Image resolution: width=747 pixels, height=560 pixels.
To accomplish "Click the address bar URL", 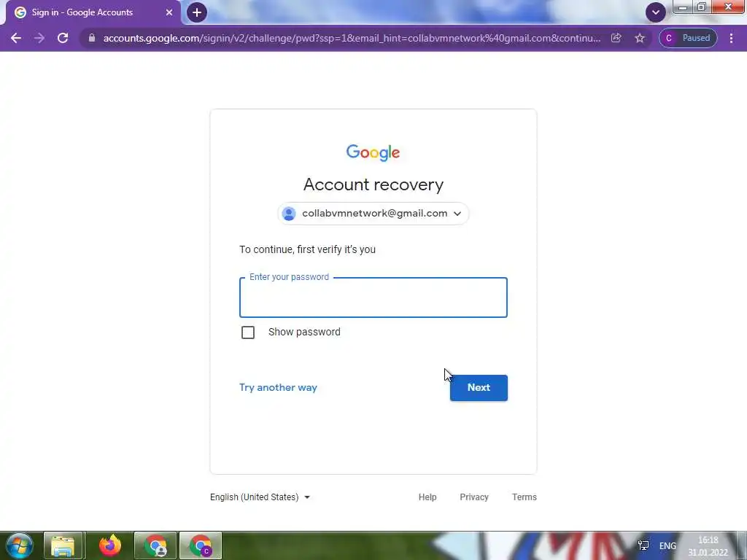I will (352, 38).
